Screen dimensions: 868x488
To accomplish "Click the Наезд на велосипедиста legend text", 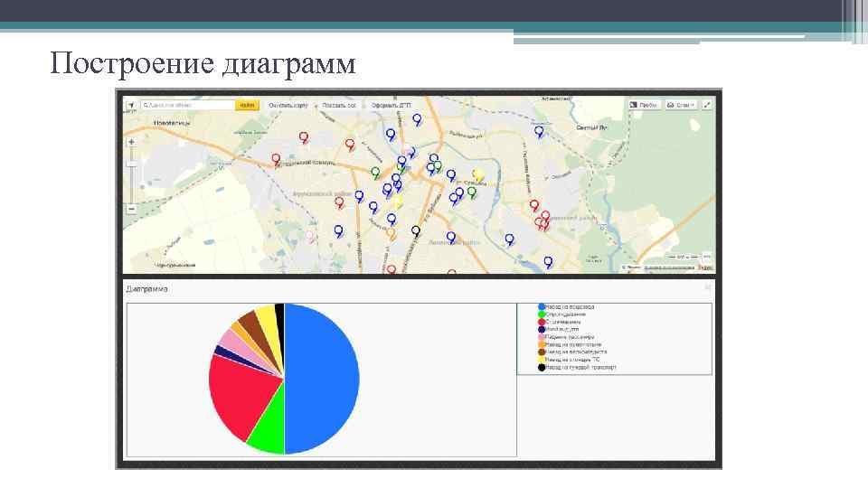I will (x=576, y=352).
